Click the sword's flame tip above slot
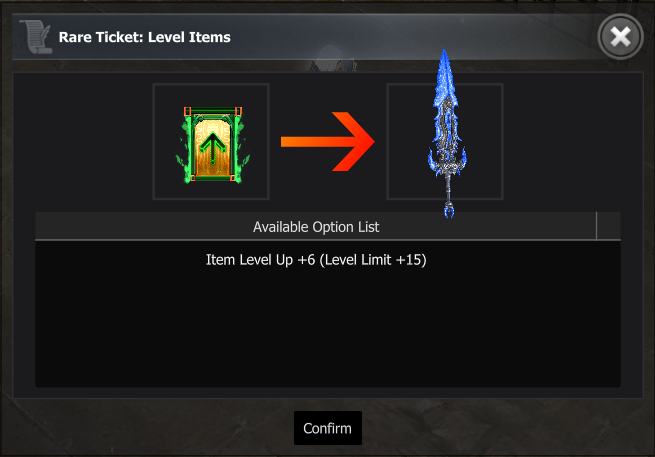Viewport: 655px width, 457px height. point(444,65)
